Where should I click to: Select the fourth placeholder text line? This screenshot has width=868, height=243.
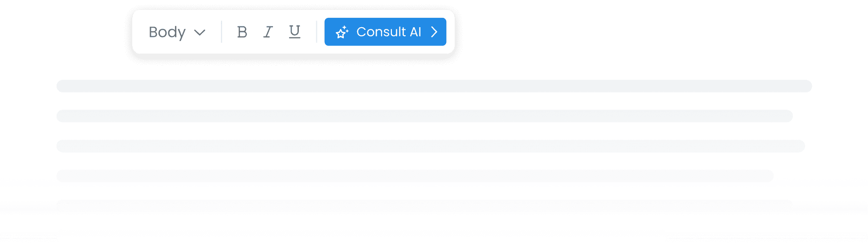[415, 176]
